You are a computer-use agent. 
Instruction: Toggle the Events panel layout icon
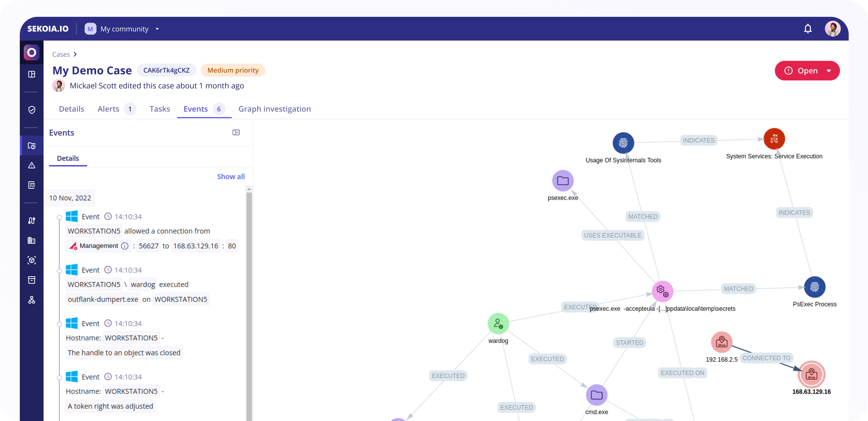[x=236, y=132]
